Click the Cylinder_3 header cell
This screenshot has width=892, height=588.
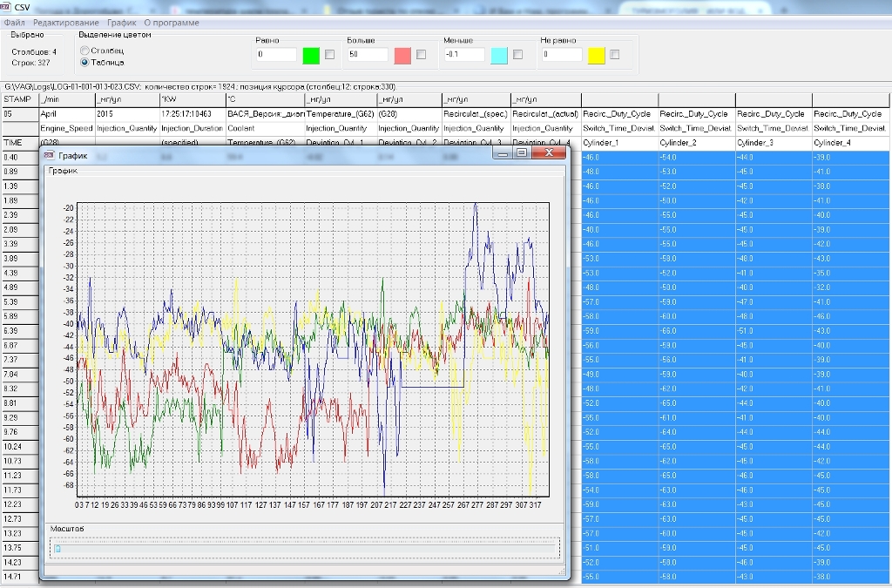click(x=774, y=143)
